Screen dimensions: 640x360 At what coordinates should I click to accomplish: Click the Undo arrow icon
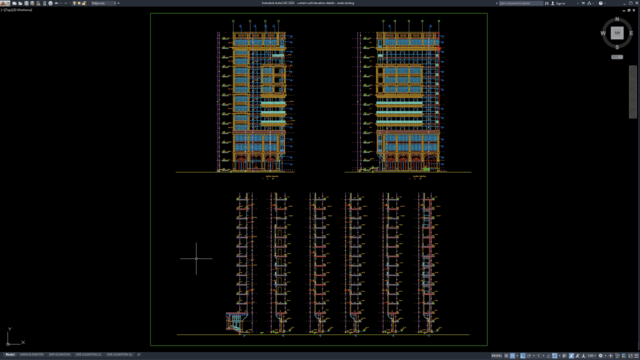[x=56, y=3]
